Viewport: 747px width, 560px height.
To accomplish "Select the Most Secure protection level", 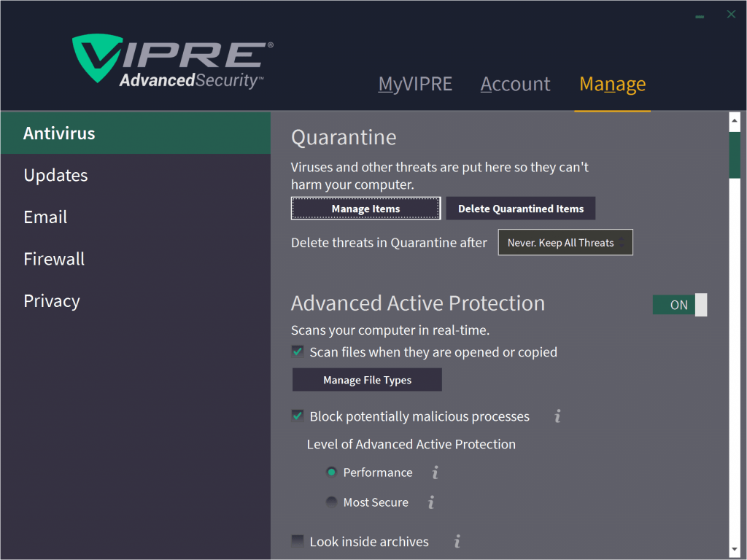I will [x=332, y=502].
